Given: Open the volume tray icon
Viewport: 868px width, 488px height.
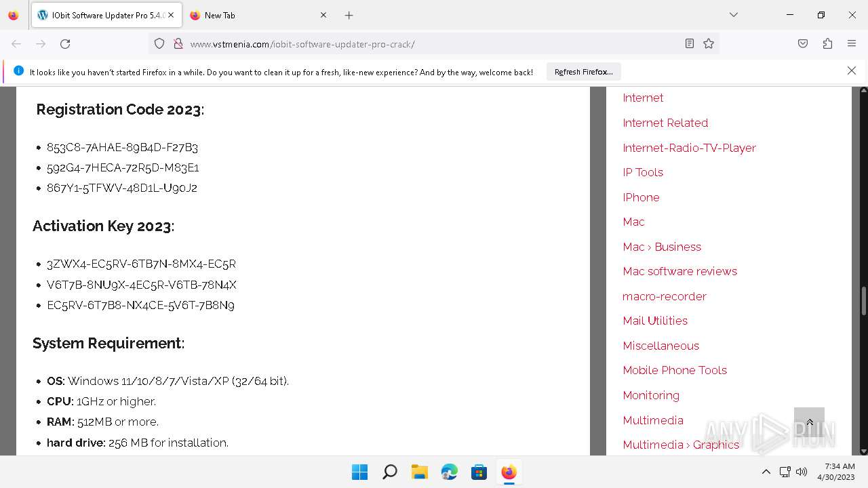Looking at the screenshot, I should [801, 472].
